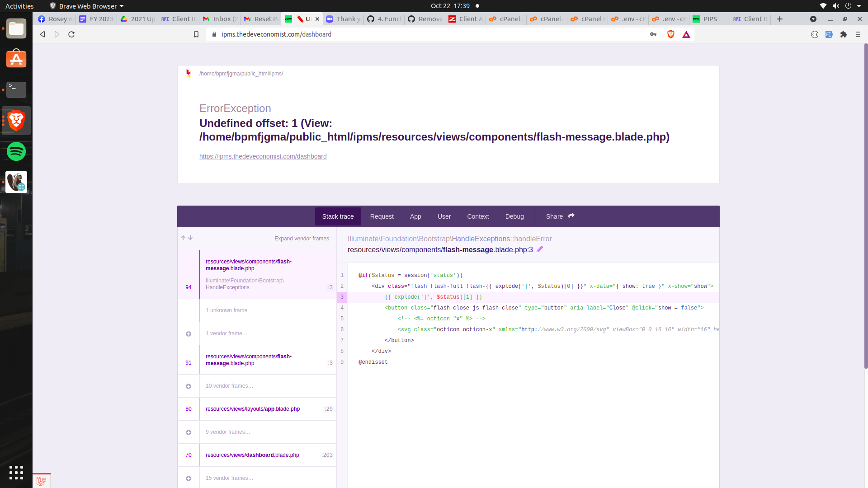Jump to the previous frame with the up arrow
This screenshot has width=868, height=488.
[183, 238]
